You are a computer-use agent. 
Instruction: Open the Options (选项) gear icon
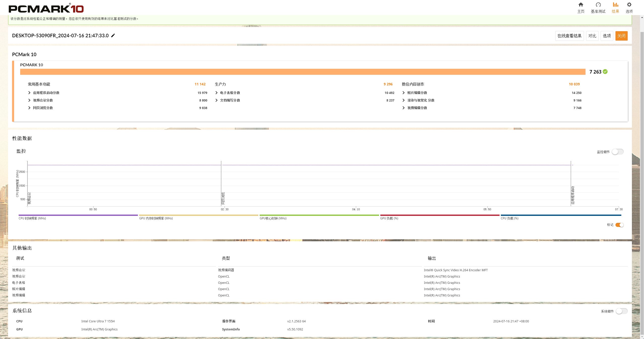pyautogui.click(x=629, y=5)
